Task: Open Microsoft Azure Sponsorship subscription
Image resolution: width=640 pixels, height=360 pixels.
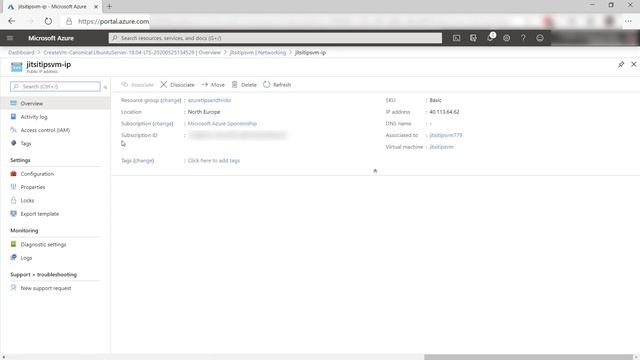Action: tap(222, 124)
